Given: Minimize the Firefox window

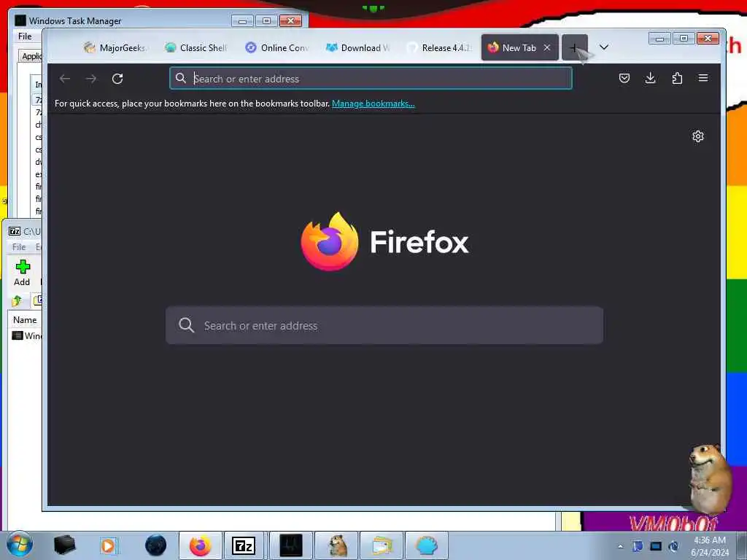Looking at the screenshot, I should click(659, 38).
